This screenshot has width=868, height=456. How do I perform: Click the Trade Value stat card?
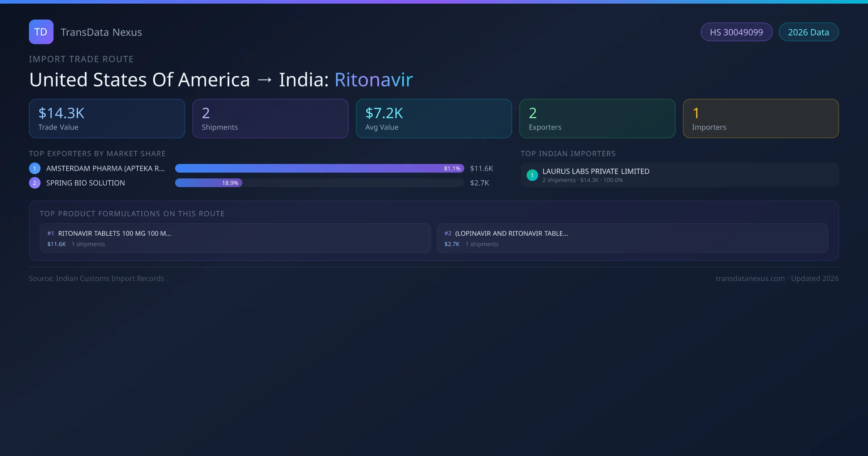coord(107,118)
